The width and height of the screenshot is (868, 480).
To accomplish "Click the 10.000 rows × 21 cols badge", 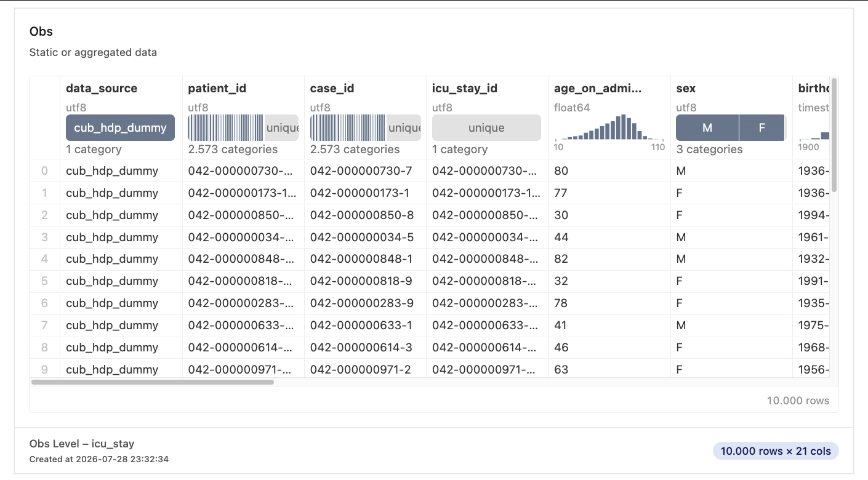I will pos(776,451).
